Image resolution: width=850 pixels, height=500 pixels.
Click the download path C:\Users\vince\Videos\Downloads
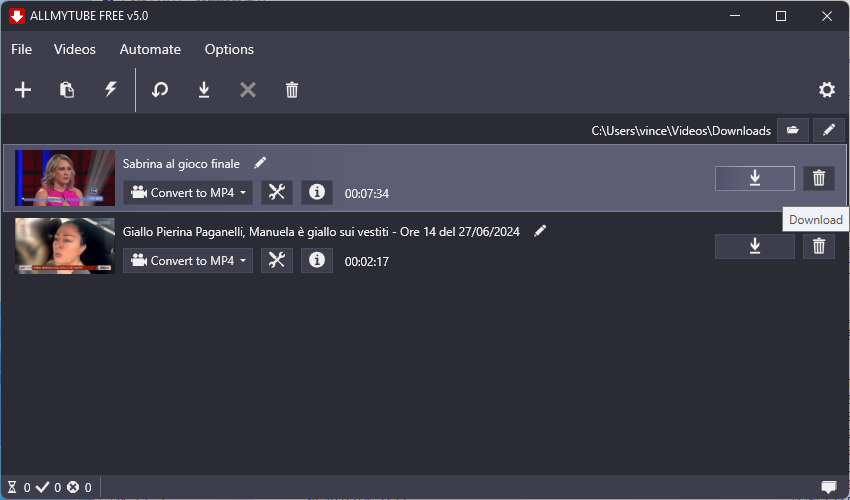681,131
